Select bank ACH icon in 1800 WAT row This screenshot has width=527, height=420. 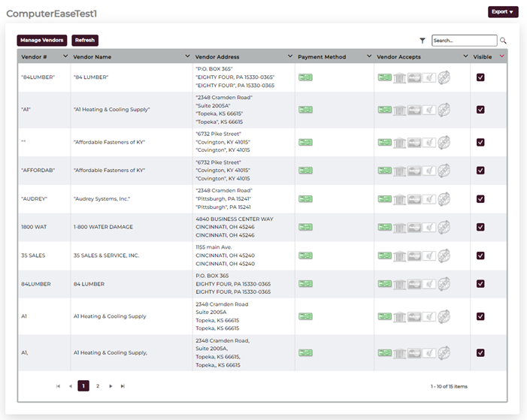click(400, 228)
